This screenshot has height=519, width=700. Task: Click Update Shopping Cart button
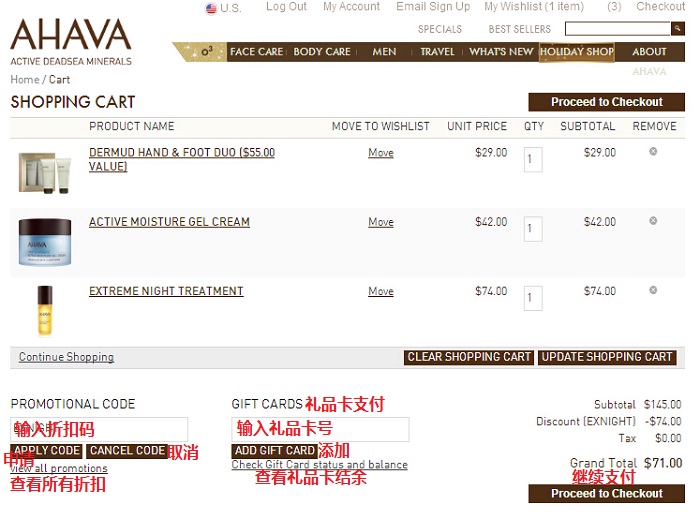(607, 357)
